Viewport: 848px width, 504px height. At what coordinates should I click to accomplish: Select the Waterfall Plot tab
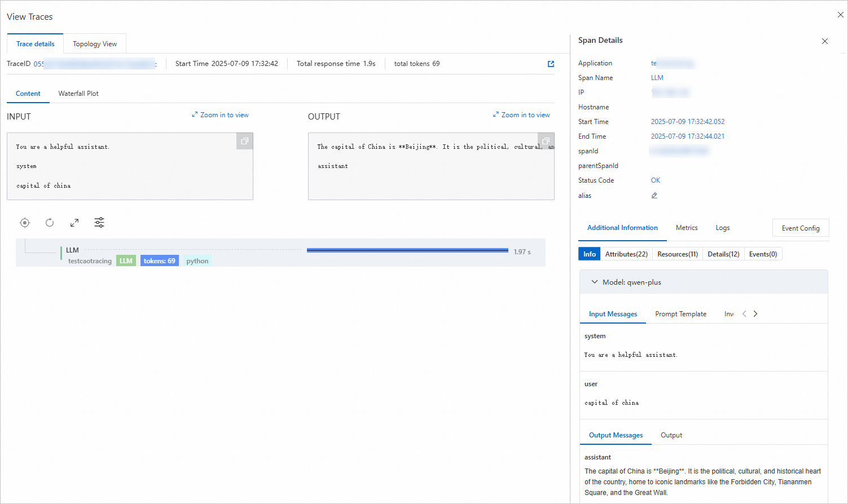78,94
